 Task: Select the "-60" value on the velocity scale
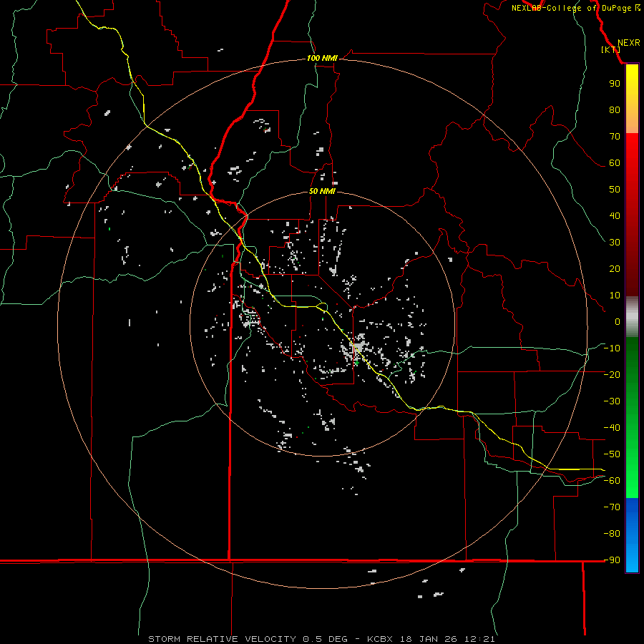(x=612, y=481)
